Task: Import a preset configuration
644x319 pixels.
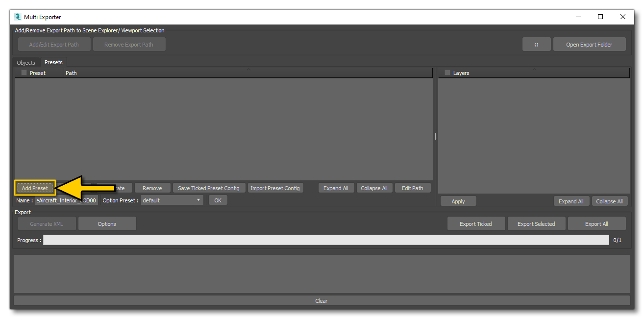Action: (275, 188)
